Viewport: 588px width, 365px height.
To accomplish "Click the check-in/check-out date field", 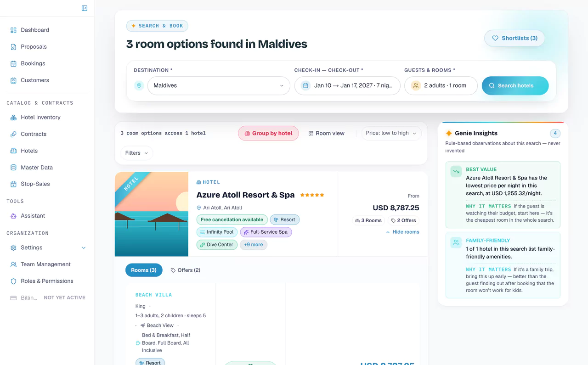I will 347,85.
